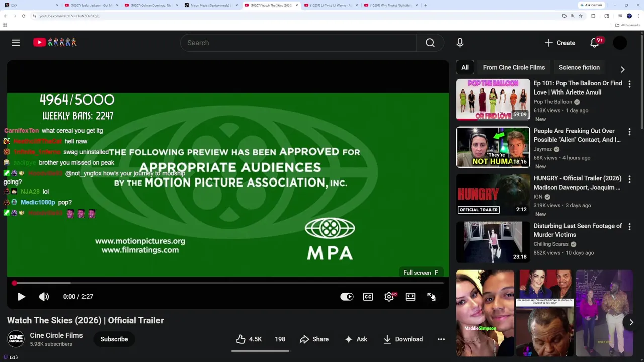Play the video
This screenshot has width=644, height=362.
click(x=21, y=297)
